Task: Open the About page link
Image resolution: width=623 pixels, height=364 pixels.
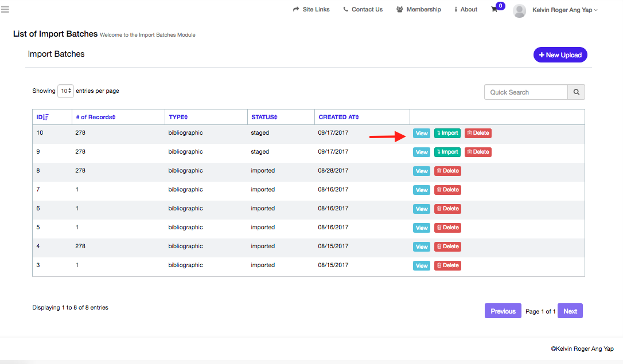Action: coord(466,10)
